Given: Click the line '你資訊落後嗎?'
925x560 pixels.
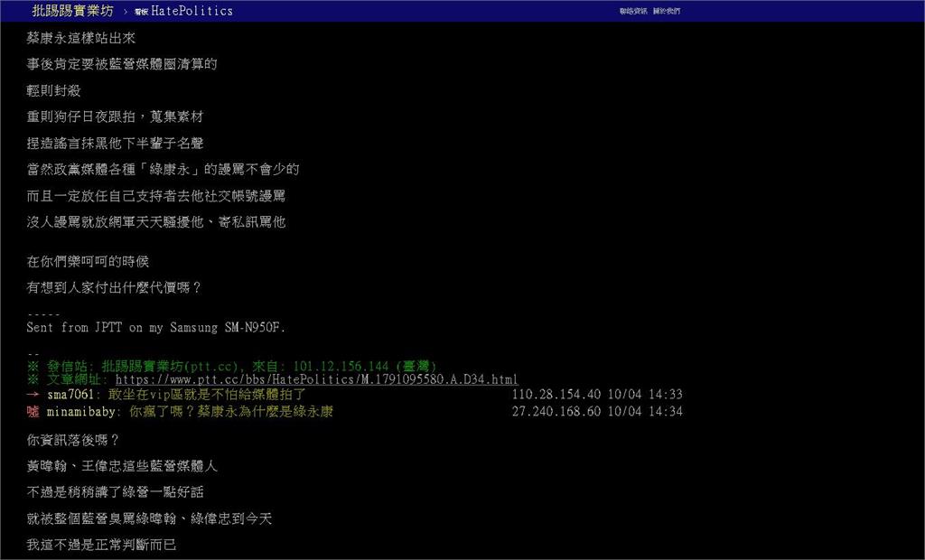Looking at the screenshot, I should (73, 440).
